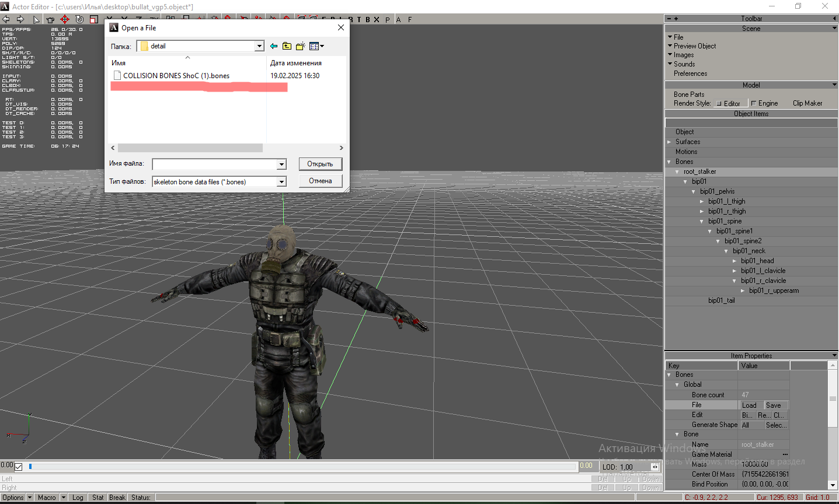Click the Game Material ellipsis button
839x504 pixels.
pyautogui.click(x=785, y=454)
